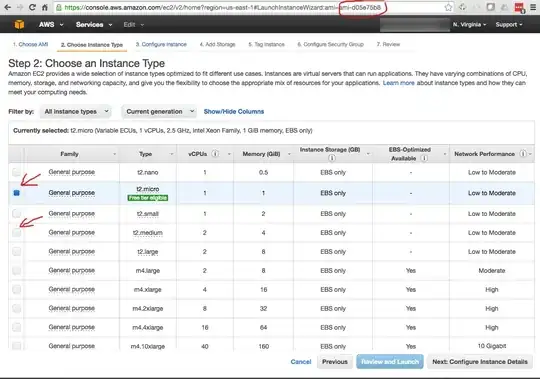The width and height of the screenshot is (540, 379).
Task: Click the Currently selected t2.micro summary text
Action: (x=163, y=131)
